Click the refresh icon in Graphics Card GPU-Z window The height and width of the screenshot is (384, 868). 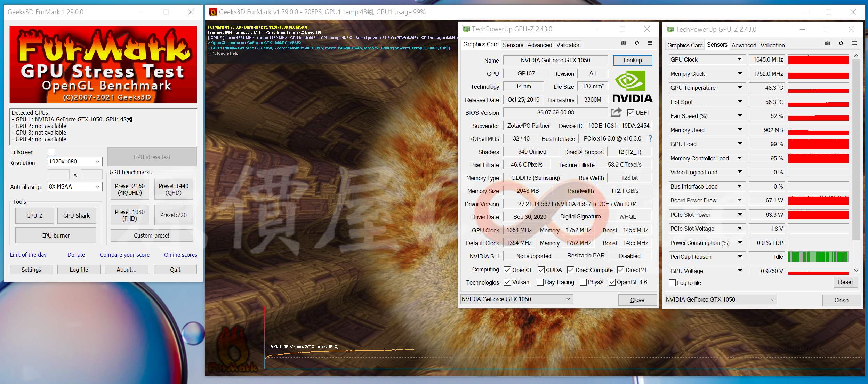pyautogui.click(x=637, y=43)
